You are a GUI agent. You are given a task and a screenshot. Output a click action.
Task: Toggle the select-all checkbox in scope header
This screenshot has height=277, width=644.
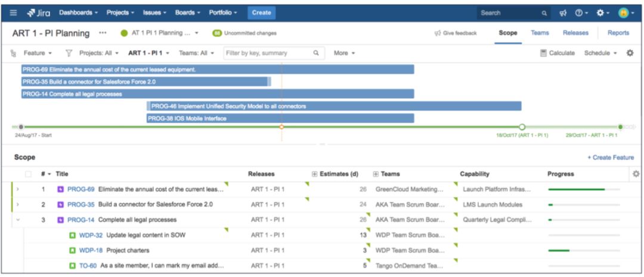[29, 174]
